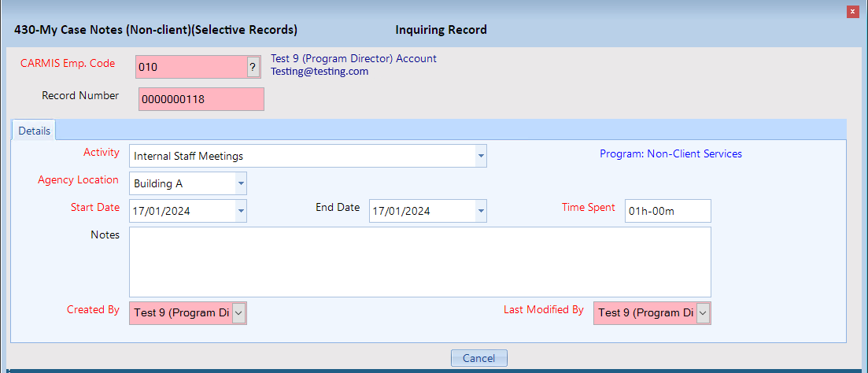Open the Start Date picker arrow
The width and height of the screenshot is (868, 373).
240,212
